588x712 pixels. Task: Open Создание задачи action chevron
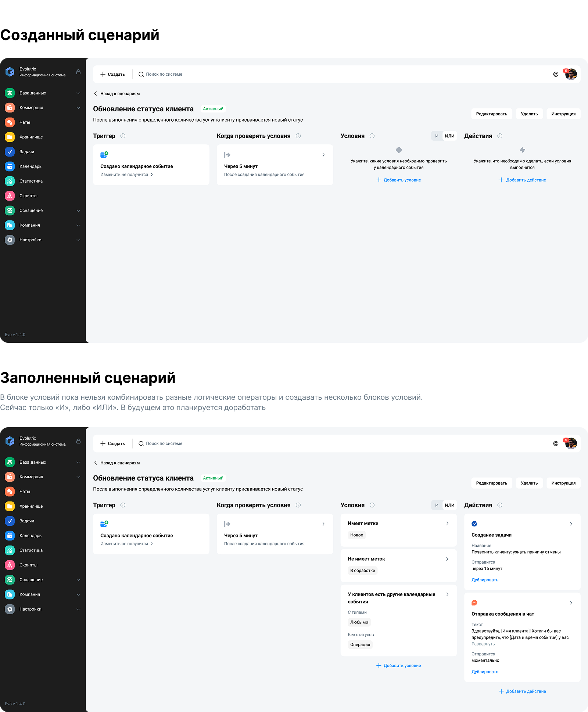(571, 524)
